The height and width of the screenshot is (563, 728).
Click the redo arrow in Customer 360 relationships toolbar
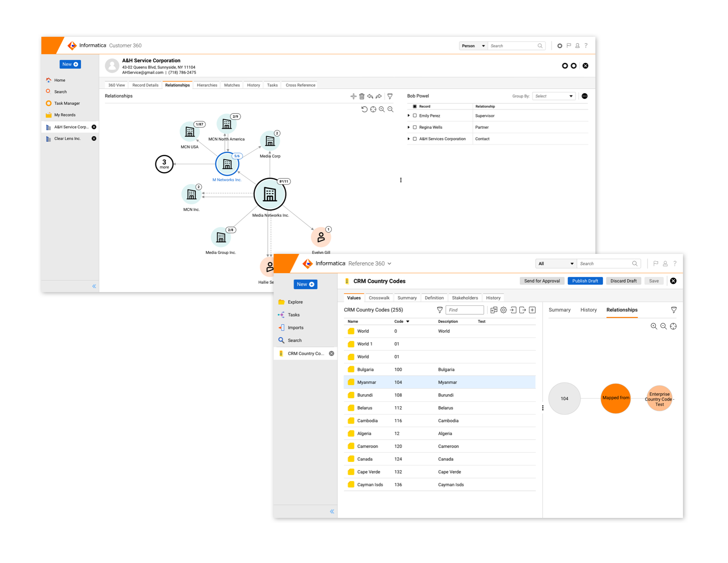pos(379,96)
